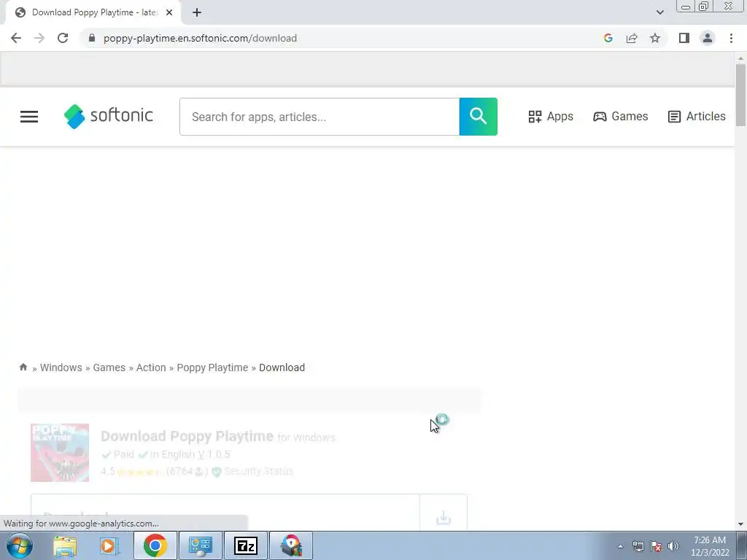
Task: Open the Games section
Action: [620, 117]
